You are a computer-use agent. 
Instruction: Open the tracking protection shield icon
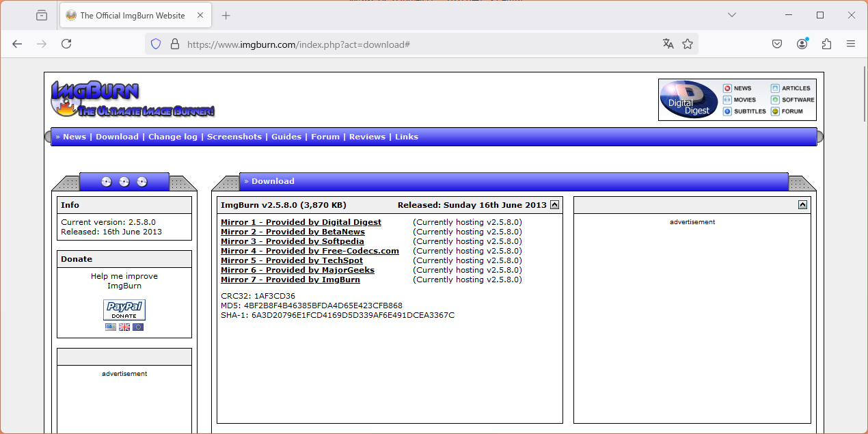[x=156, y=44]
